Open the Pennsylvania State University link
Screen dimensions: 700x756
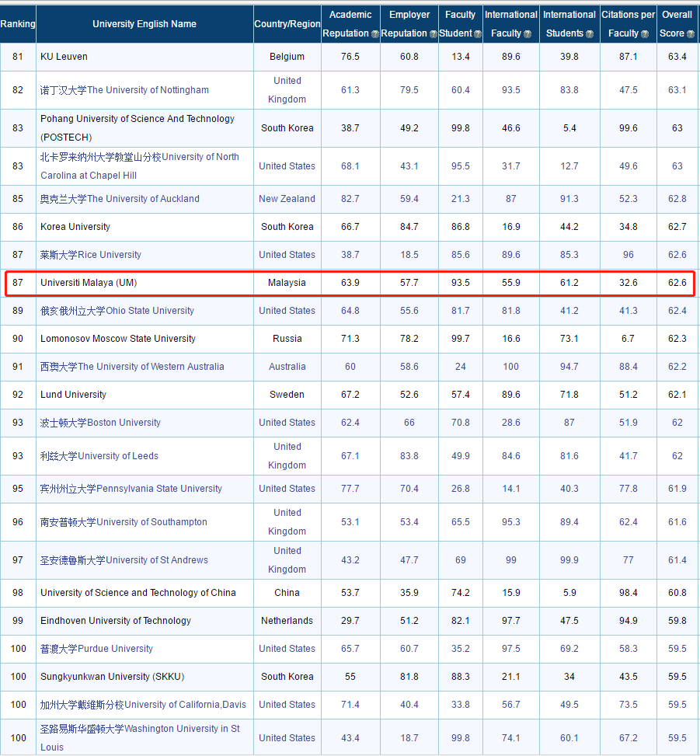pos(131,489)
